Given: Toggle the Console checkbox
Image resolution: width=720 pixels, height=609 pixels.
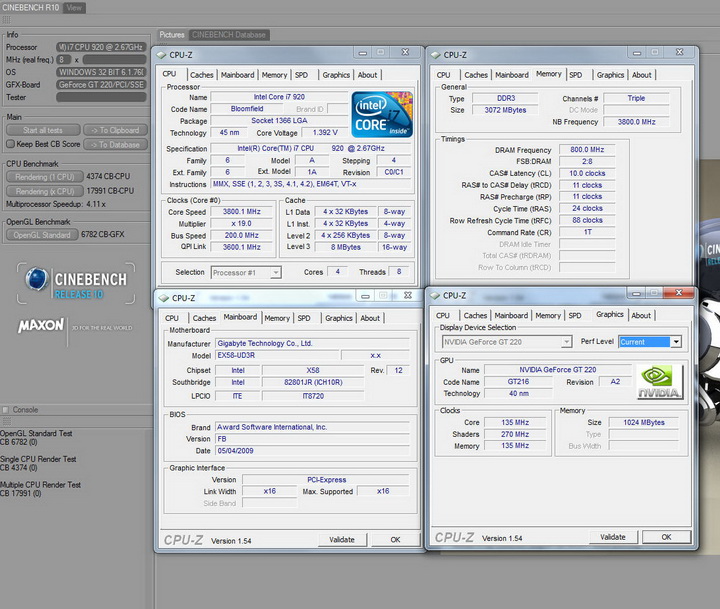Looking at the screenshot, I should click(x=6, y=410).
